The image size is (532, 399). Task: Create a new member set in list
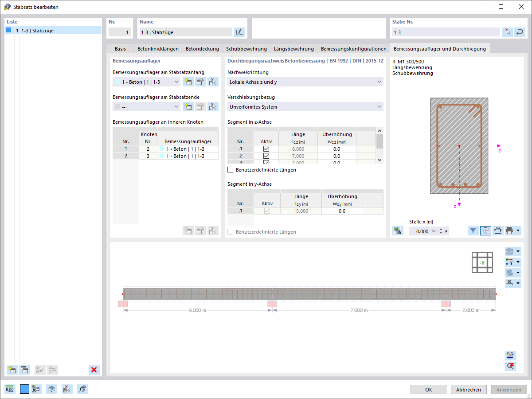[12, 370]
